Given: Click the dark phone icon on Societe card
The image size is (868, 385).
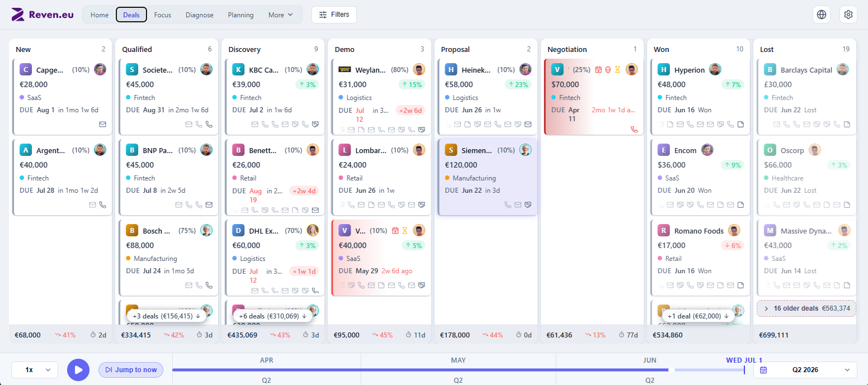Looking at the screenshot, I should pyautogui.click(x=209, y=124).
